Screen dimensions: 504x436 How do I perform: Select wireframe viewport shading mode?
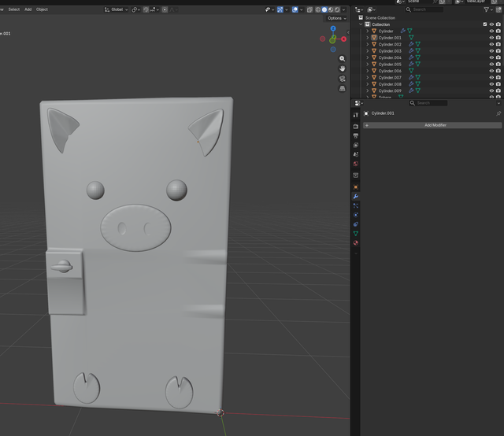317,9
